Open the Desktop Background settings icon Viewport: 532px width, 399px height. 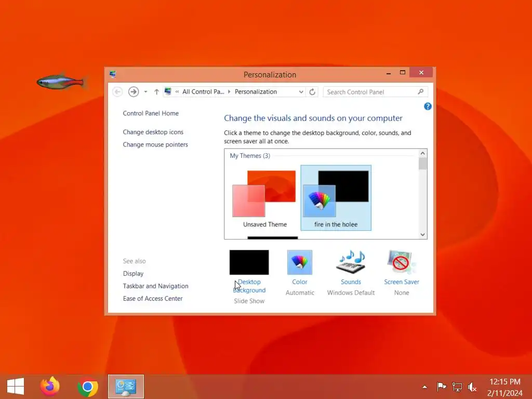(249, 262)
